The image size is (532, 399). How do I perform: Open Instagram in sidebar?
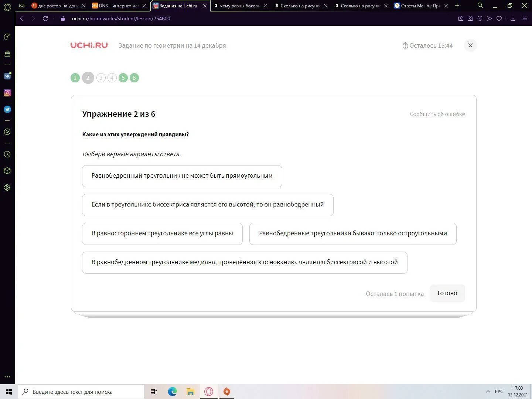pyautogui.click(x=7, y=93)
